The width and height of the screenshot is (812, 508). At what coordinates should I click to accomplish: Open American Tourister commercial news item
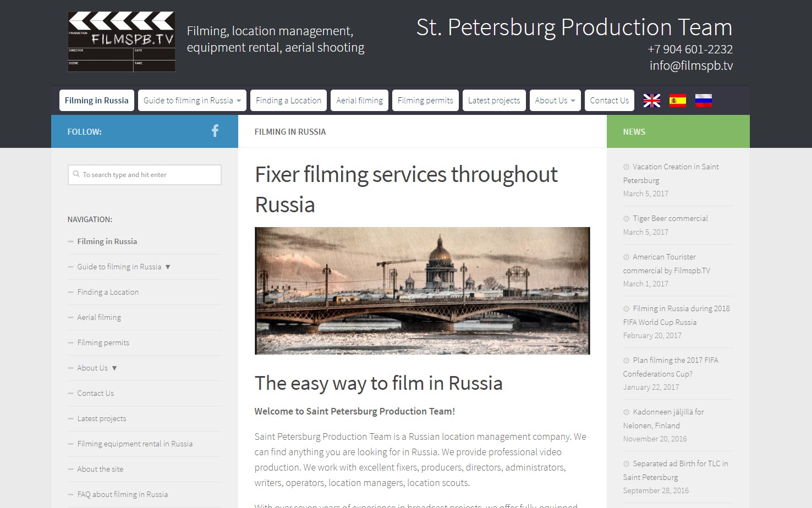pyautogui.click(x=667, y=263)
